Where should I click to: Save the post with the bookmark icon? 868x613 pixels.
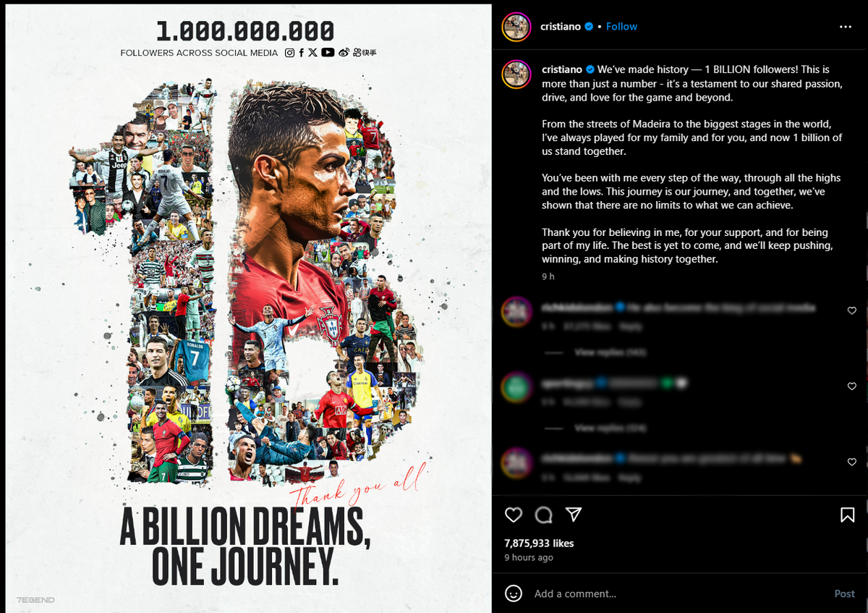[847, 515]
